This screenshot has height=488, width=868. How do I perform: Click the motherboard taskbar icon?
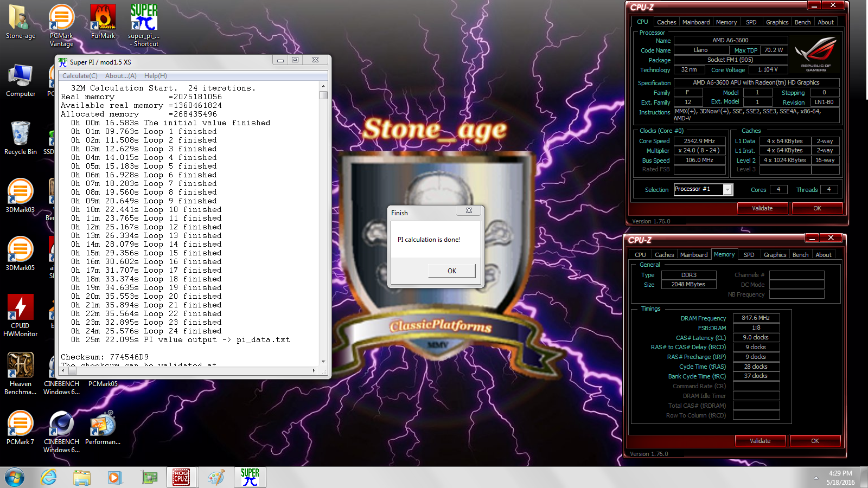tap(149, 477)
